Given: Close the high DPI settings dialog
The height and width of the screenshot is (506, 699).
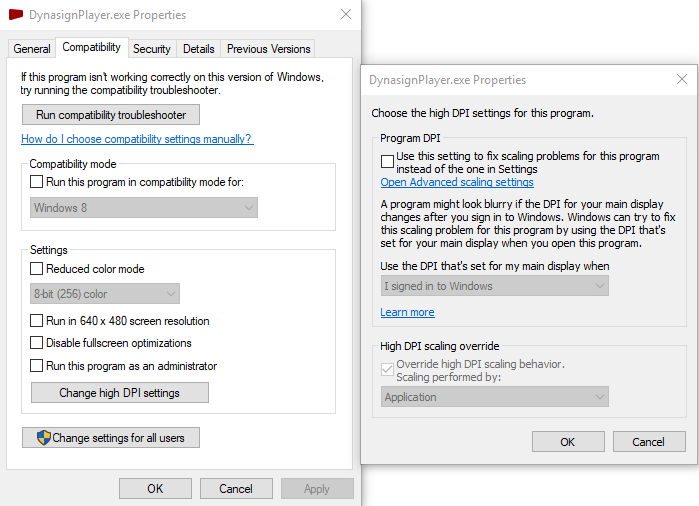Looking at the screenshot, I should point(682,79).
